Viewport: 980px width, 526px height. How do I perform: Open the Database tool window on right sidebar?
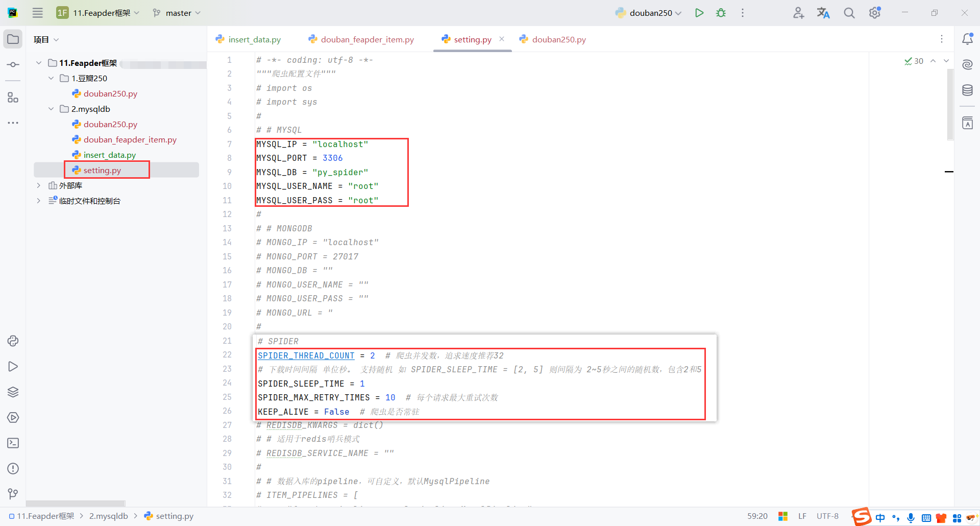968,90
